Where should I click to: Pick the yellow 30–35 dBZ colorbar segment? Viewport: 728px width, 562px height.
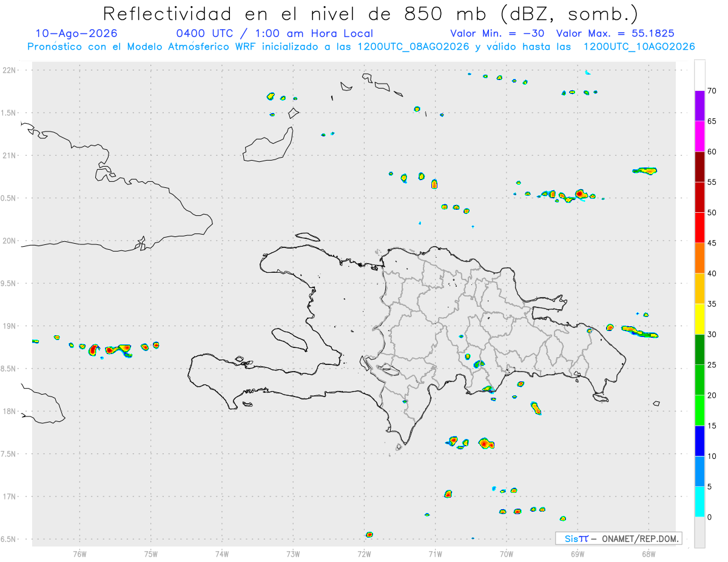pyautogui.click(x=699, y=319)
